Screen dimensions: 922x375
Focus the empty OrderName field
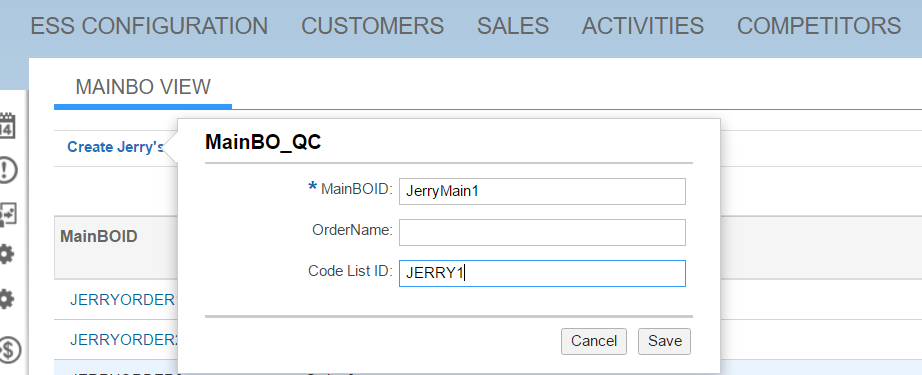(x=542, y=232)
